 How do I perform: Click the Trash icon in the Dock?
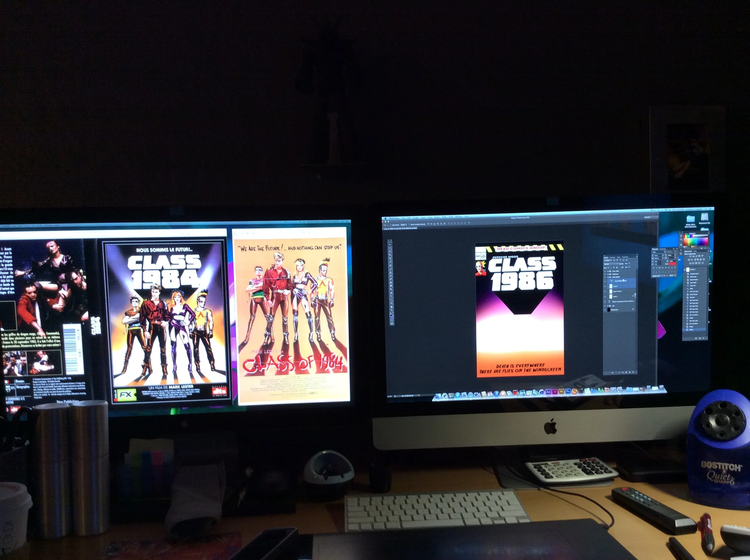661,388
